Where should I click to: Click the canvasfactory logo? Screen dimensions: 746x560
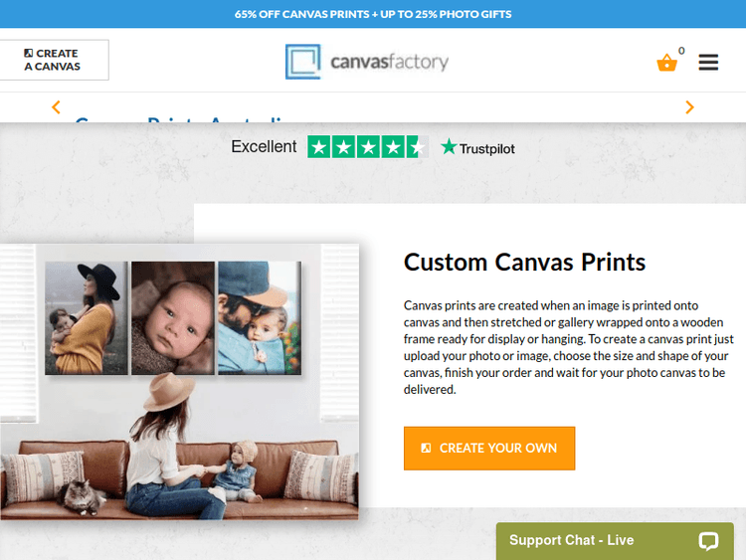point(367,62)
